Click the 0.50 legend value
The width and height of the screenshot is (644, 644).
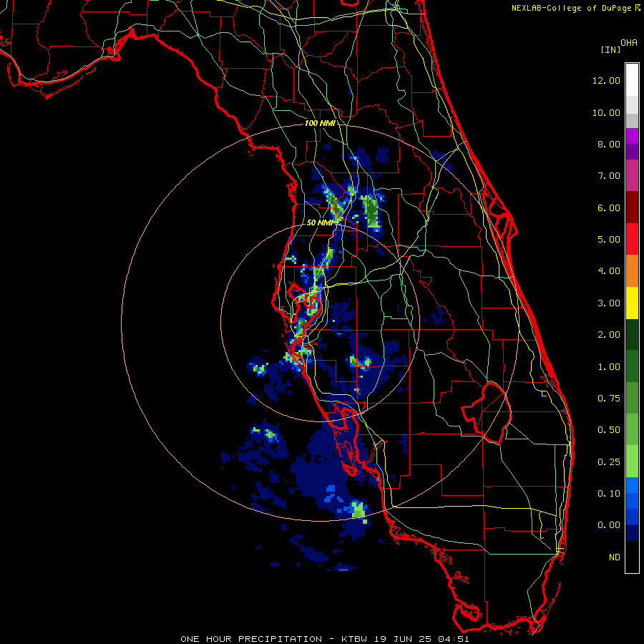click(x=609, y=430)
